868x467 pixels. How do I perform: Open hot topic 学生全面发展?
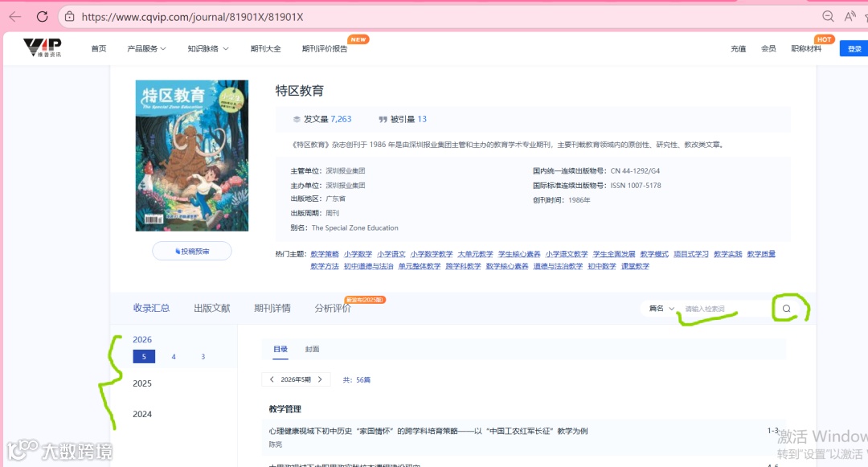(614, 254)
